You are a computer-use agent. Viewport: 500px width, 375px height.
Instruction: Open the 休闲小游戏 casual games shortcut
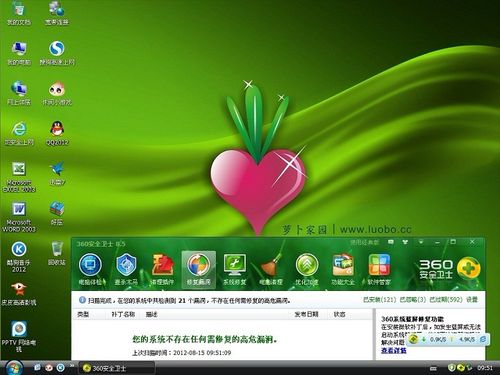[57, 93]
